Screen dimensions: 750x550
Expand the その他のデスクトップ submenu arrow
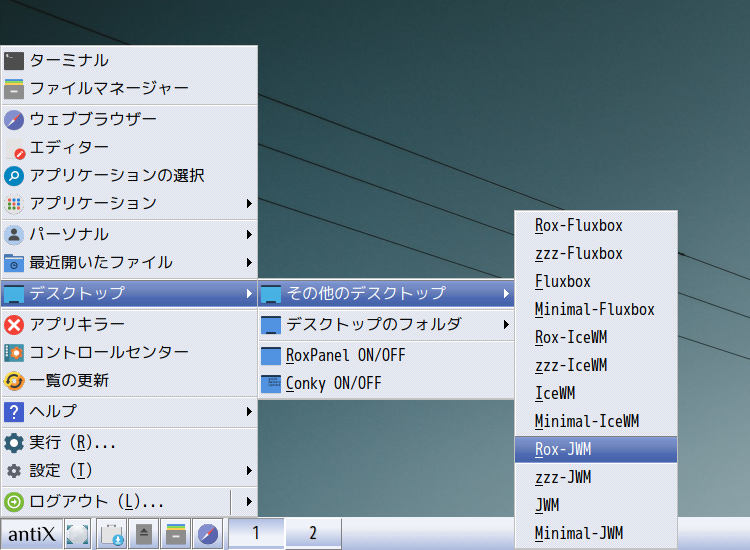506,293
